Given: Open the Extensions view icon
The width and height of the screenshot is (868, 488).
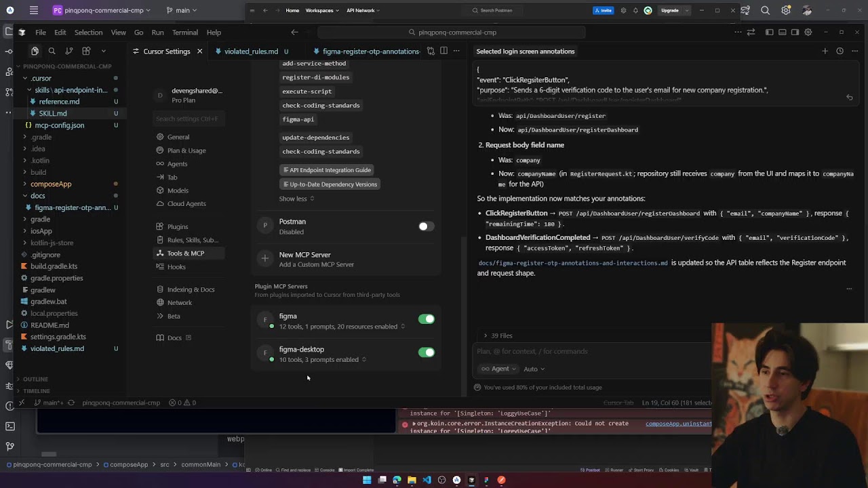Looking at the screenshot, I should coord(86,51).
